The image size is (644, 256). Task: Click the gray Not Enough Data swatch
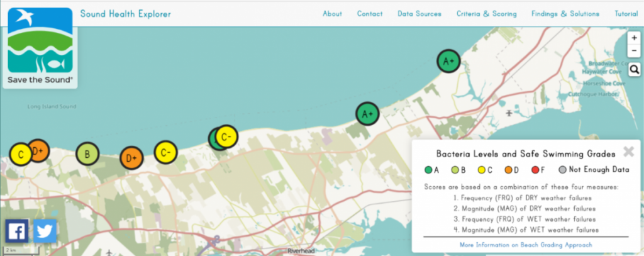point(563,169)
